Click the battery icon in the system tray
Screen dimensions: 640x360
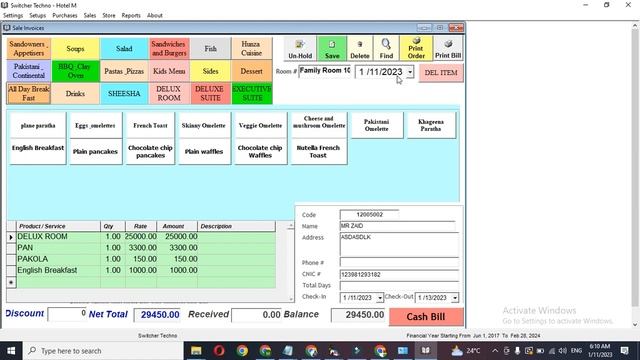point(540,351)
